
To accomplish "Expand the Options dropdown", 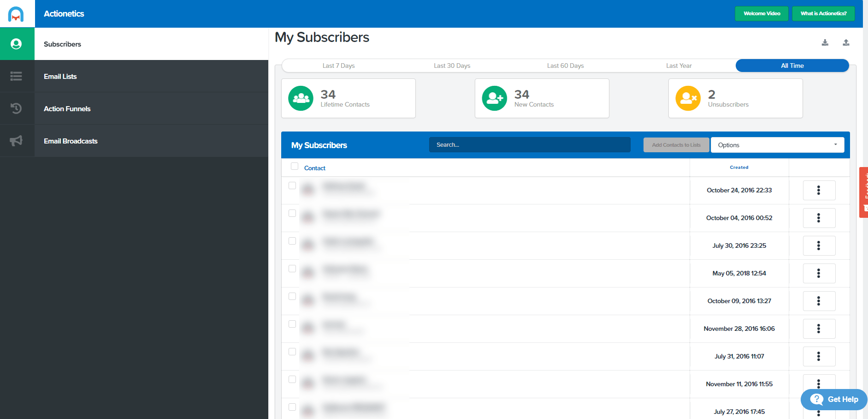I will pos(777,145).
